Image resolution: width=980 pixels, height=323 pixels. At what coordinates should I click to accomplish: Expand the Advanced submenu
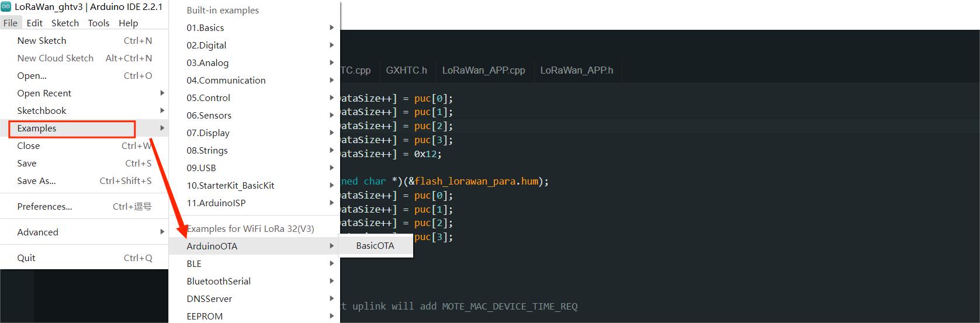37,232
